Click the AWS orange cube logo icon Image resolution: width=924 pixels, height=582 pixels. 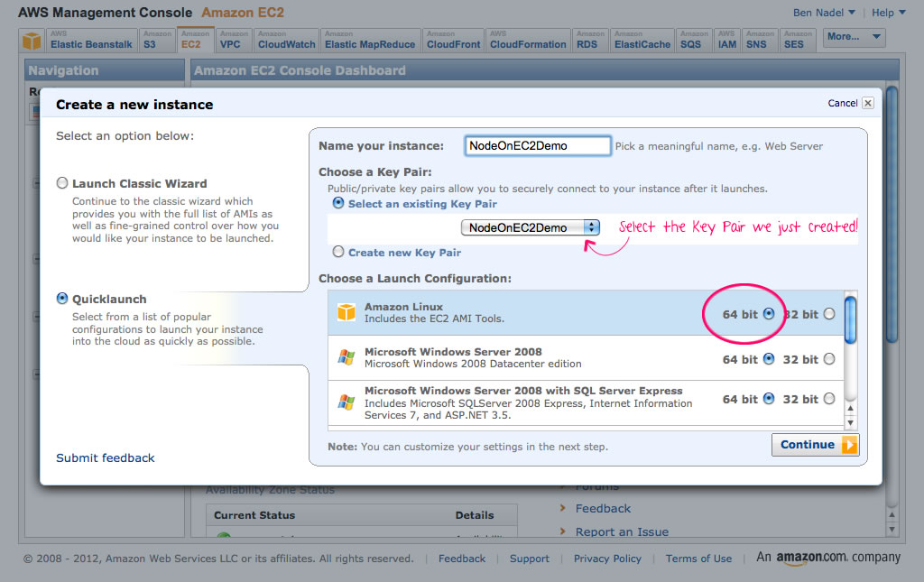[32, 41]
